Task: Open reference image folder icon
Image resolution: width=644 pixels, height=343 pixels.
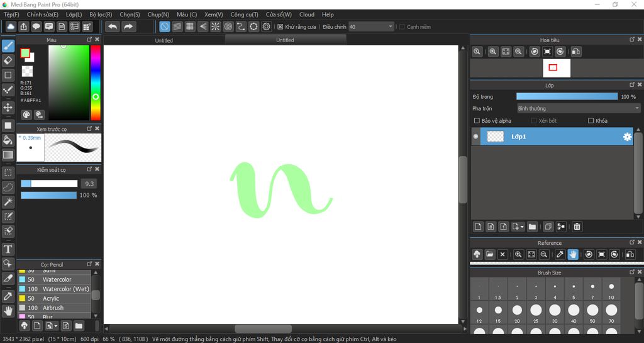Action: pyautogui.click(x=489, y=254)
